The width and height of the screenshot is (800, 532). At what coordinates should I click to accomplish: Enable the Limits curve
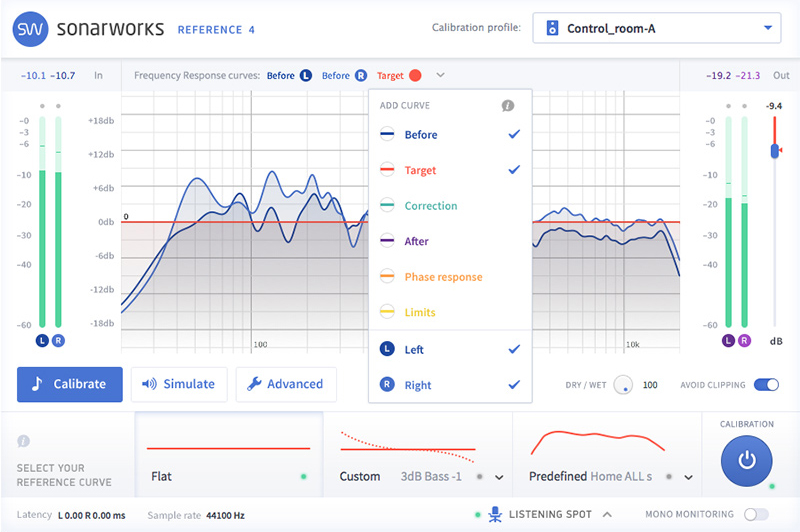[450, 312]
